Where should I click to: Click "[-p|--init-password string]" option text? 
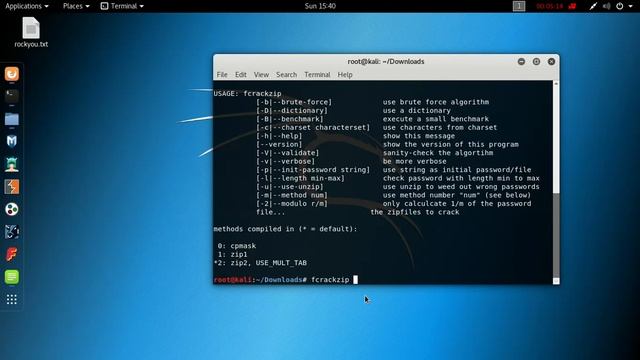[313, 170]
